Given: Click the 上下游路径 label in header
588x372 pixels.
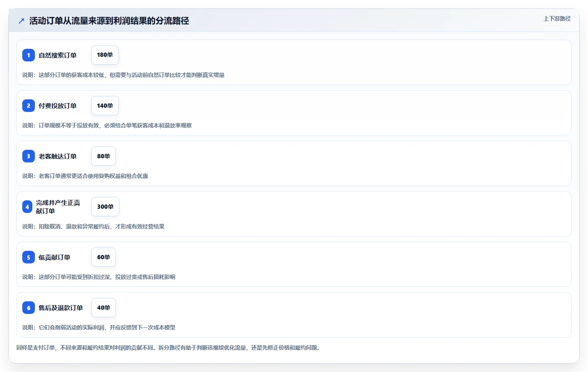Looking at the screenshot, I should point(557,19).
